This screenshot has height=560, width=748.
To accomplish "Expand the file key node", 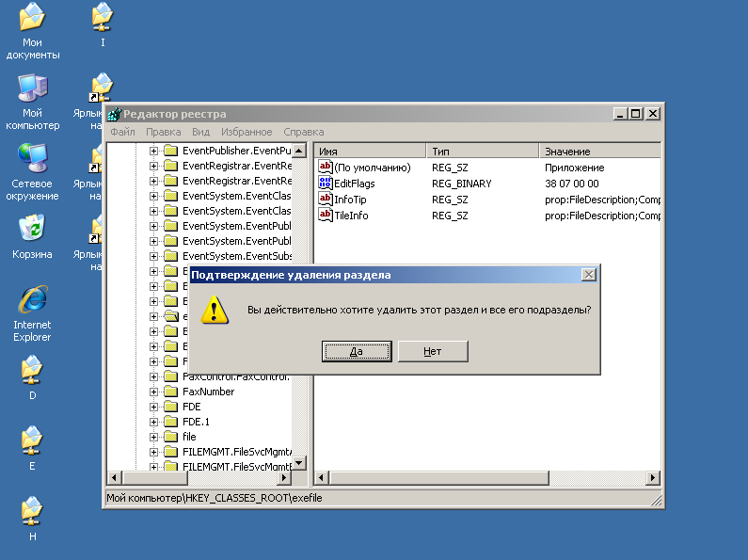I will point(154,437).
